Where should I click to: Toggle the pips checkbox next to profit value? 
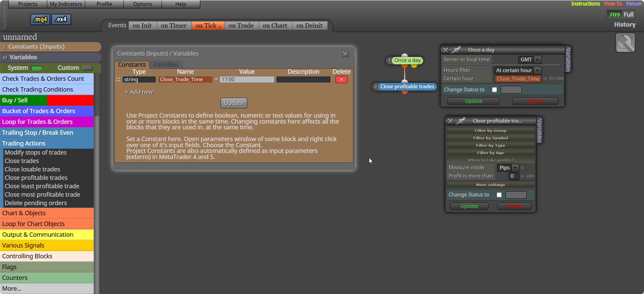pyautogui.click(x=522, y=176)
